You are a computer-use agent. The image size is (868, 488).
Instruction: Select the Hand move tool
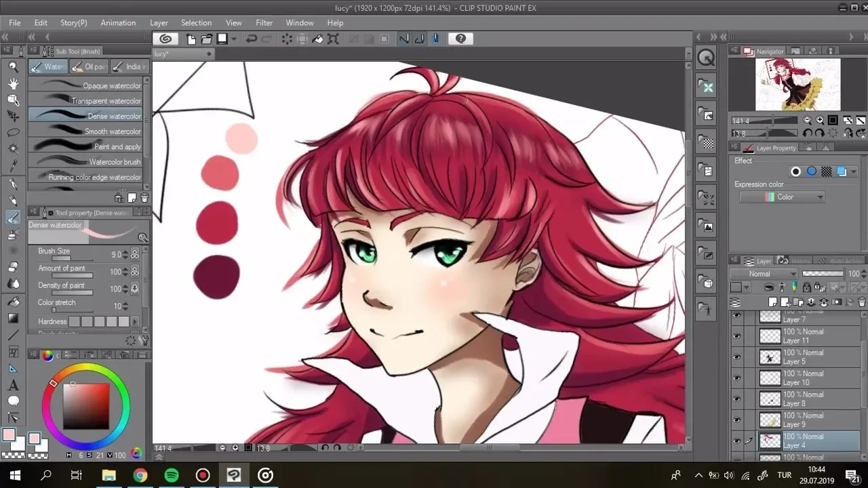click(13, 83)
